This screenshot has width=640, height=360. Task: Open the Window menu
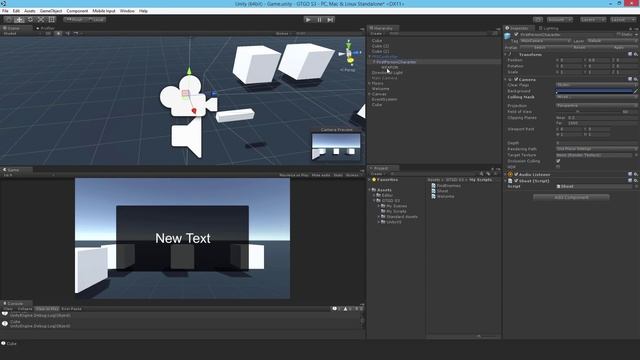pyautogui.click(x=127, y=11)
